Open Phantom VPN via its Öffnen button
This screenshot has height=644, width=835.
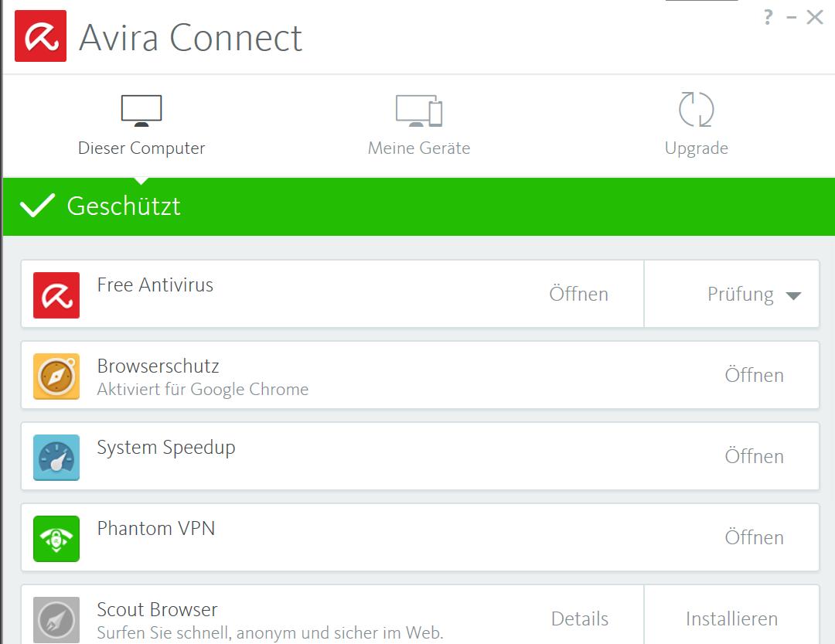click(x=754, y=537)
